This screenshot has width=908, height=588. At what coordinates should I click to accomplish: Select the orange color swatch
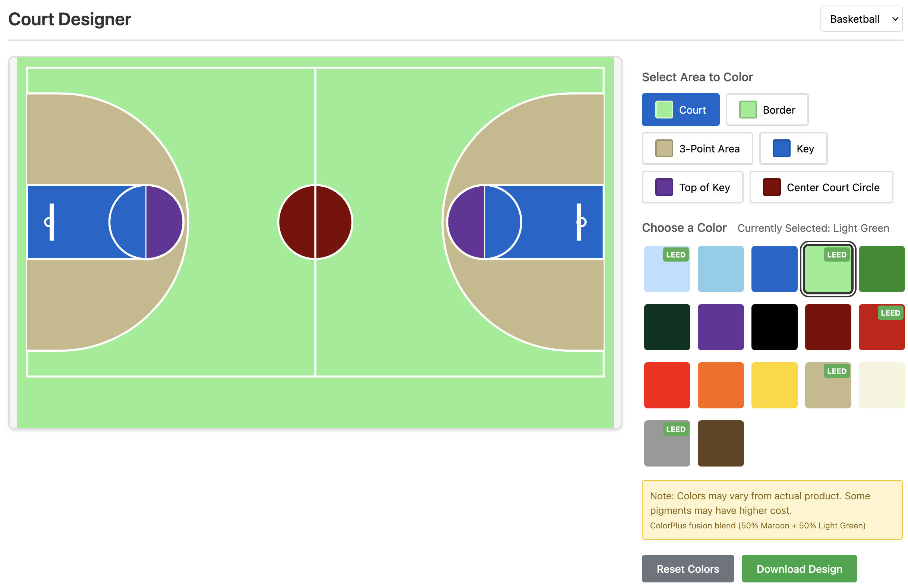click(x=720, y=385)
